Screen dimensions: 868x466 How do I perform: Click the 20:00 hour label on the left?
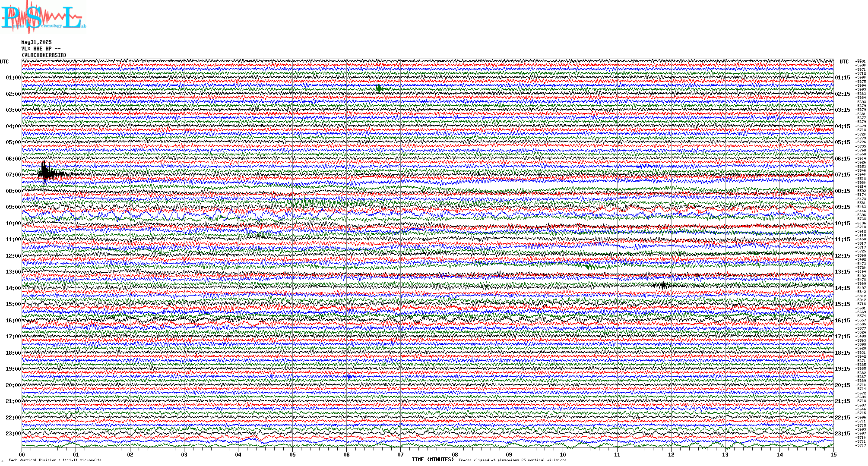[13, 385]
